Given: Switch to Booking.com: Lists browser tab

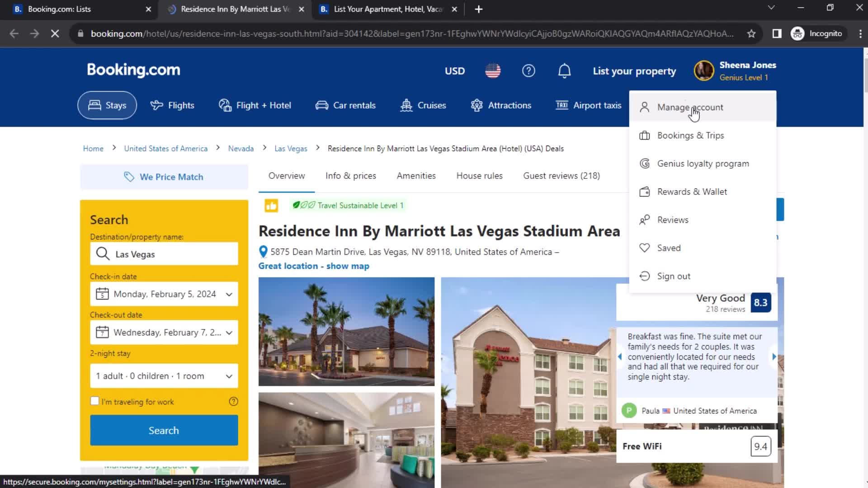Looking at the screenshot, I should [79, 9].
